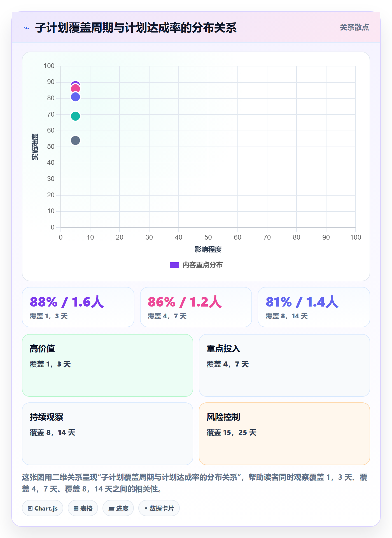
Task: Select the gray scatter point near 54
Action: click(75, 140)
